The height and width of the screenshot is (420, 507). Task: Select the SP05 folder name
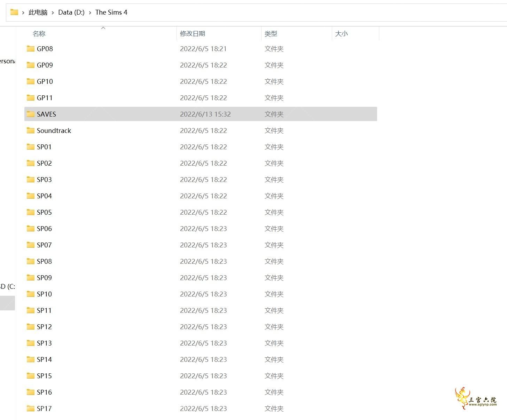44,212
